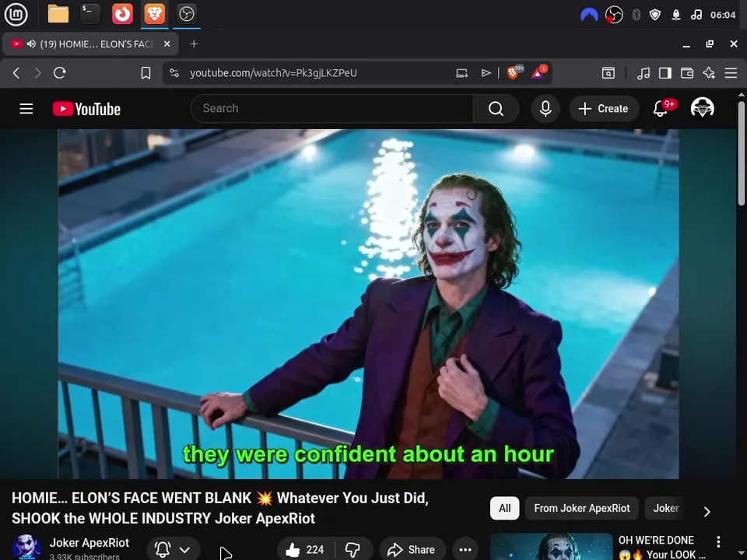Like the video with 224 likes
Screen dimensions: 747x560
(305, 550)
